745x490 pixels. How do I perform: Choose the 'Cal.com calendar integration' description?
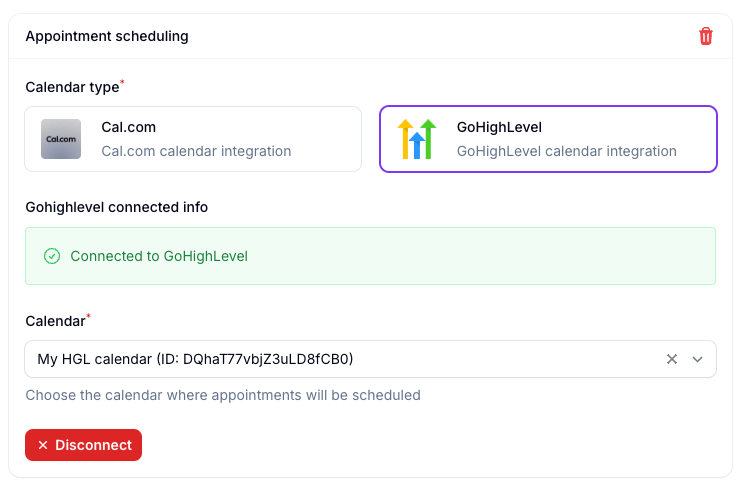(x=196, y=151)
